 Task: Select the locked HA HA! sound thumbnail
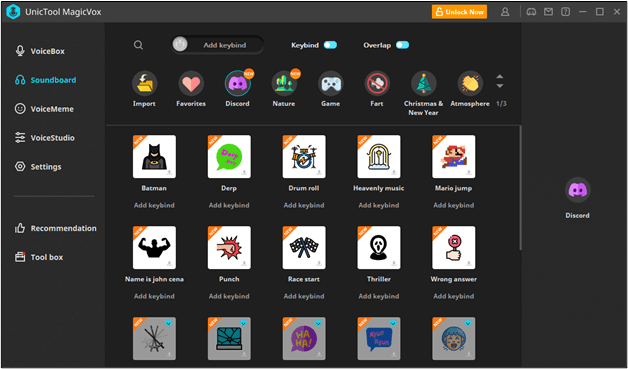304,339
